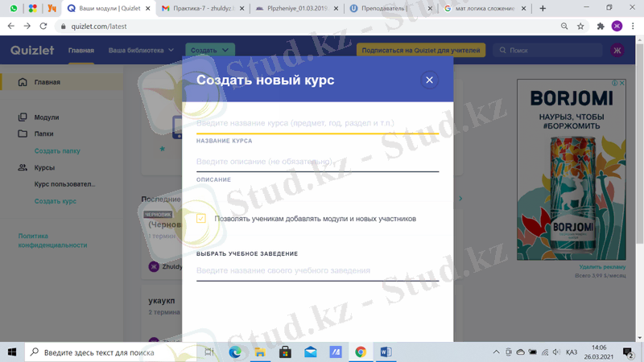Open Политика конфиденциальности link
Screen dimensions: 644x362
pos(52,241)
